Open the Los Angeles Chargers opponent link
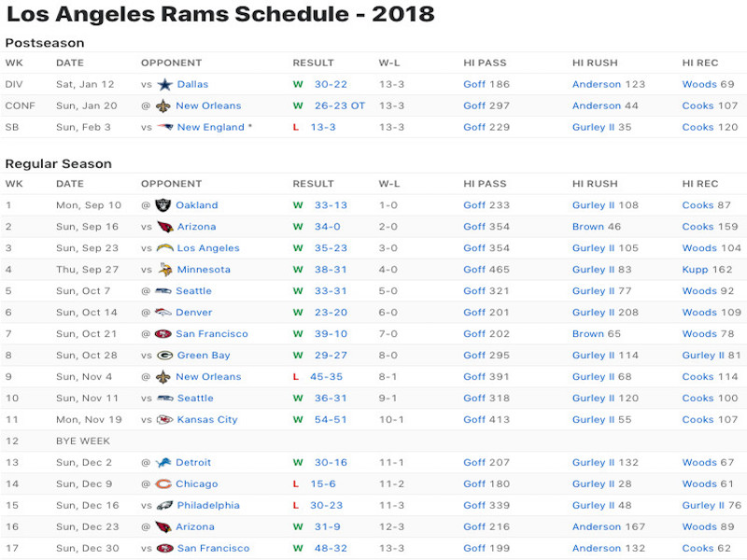Screen dimensions: 747x560 tap(208, 248)
